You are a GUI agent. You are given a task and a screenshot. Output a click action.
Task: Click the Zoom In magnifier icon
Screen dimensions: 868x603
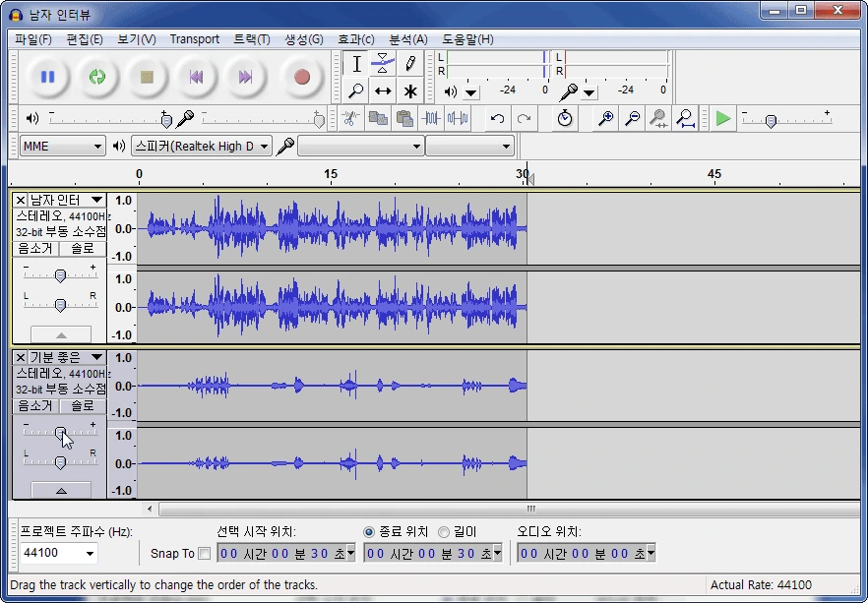(x=606, y=118)
